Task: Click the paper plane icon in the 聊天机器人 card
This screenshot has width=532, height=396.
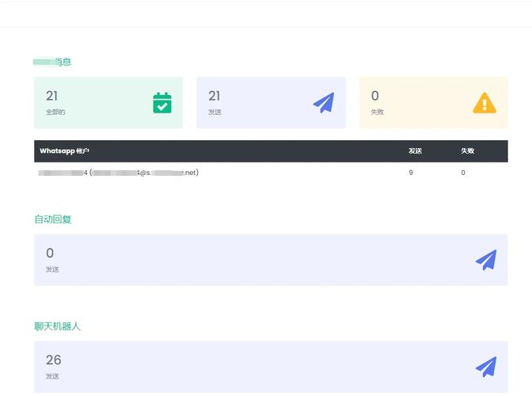Action: pyautogui.click(x=486, y=367)
